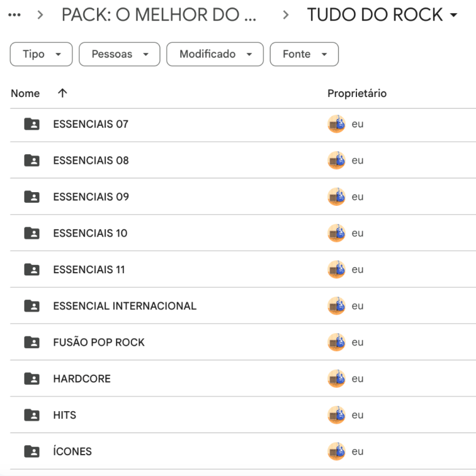Click the folder icon next to HARDCORE
The width and height of the screenshot is (476, 476).
tap(32, 378)
